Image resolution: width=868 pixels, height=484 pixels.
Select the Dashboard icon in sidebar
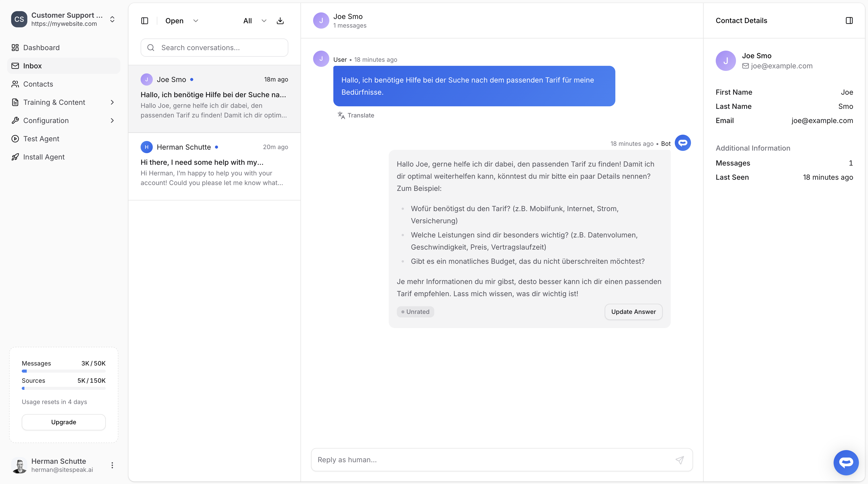click(x=15, y=48)
